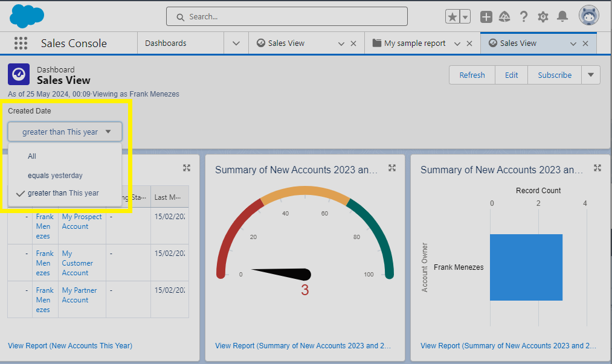The image size is (612, 364).
Task: Switch to the My sample report tab
Action: (414, 43)
